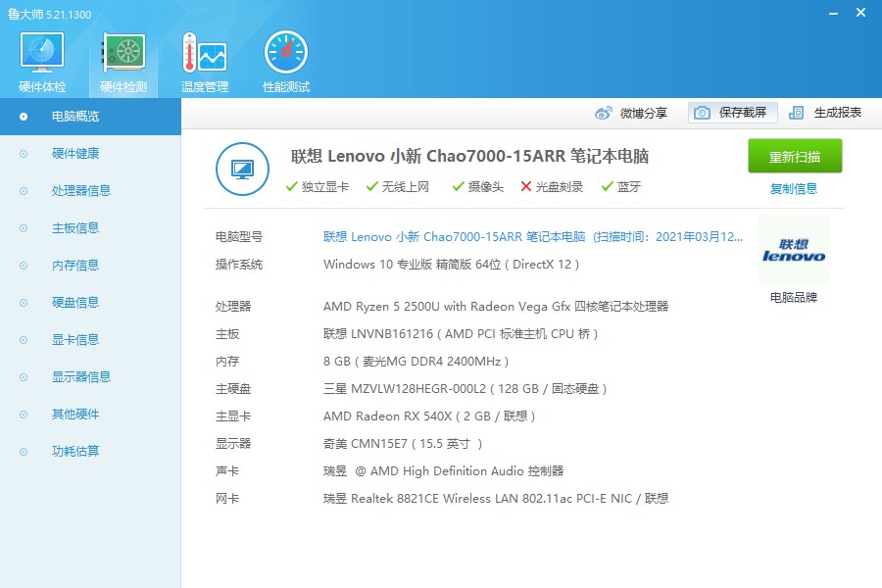Click the 复制信息 link

794,188
